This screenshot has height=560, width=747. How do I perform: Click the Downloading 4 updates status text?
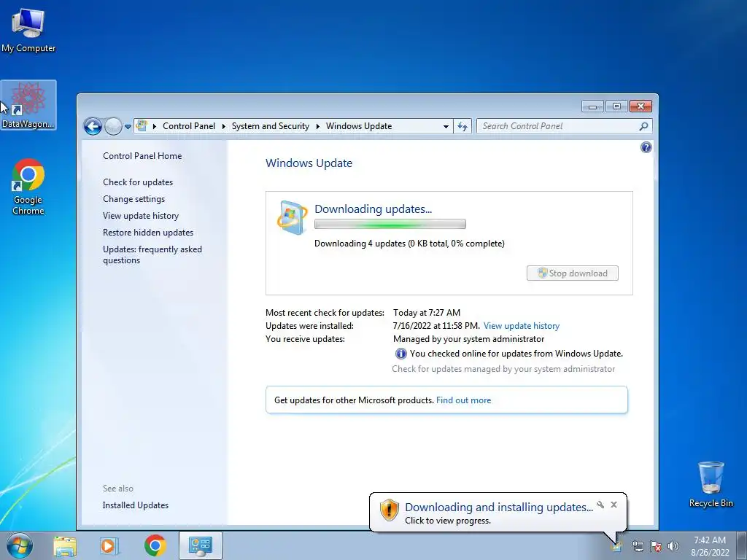click(409, 244)
